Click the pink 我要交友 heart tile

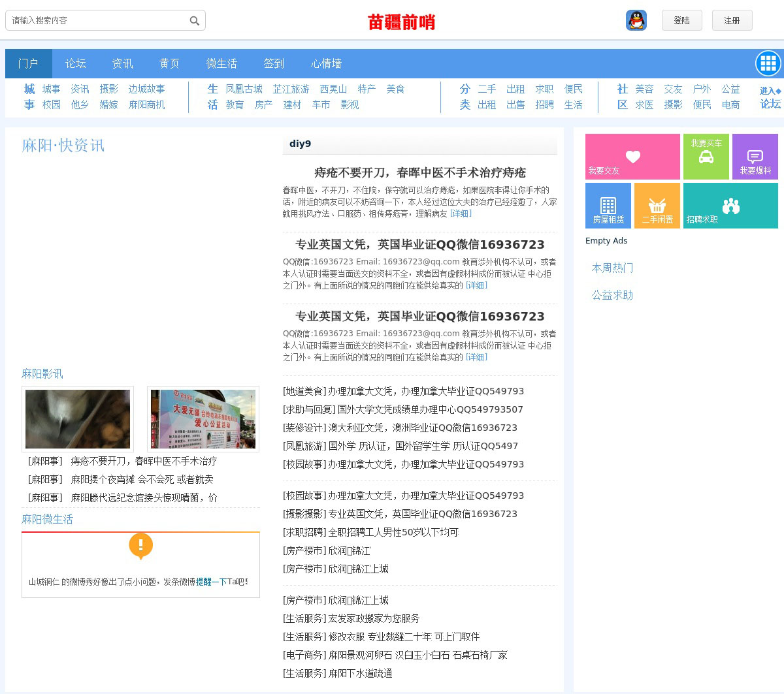coord(632,157)
